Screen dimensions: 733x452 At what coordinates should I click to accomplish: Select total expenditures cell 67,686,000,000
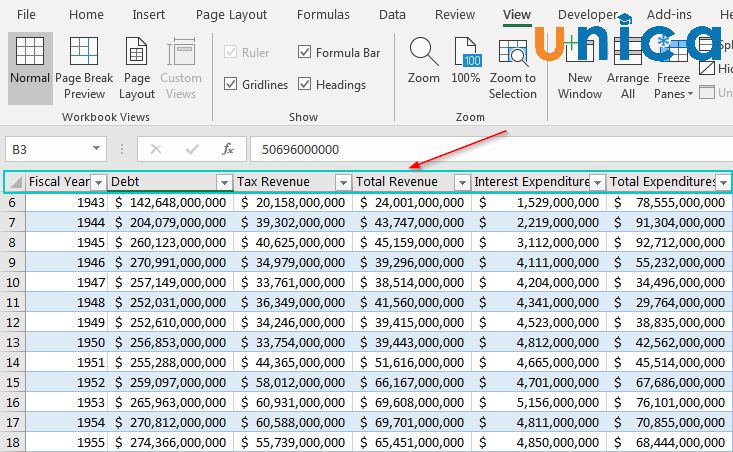tap(669, 382)
